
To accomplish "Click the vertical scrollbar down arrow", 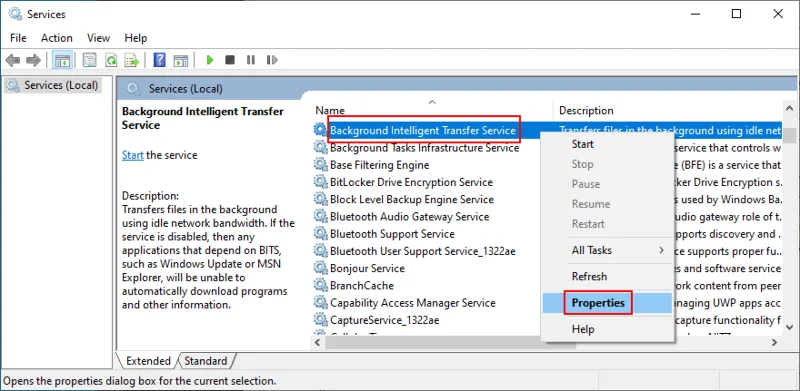I will pyautogui.click(x=789, y=327).
